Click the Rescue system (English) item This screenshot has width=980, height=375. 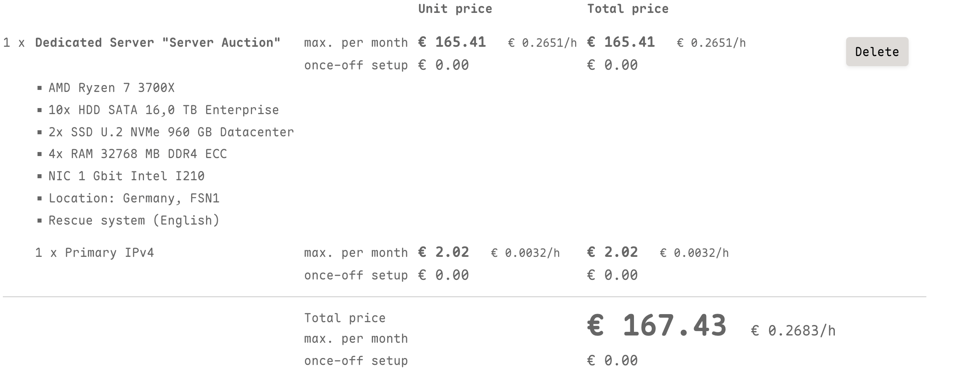[134, 221]
